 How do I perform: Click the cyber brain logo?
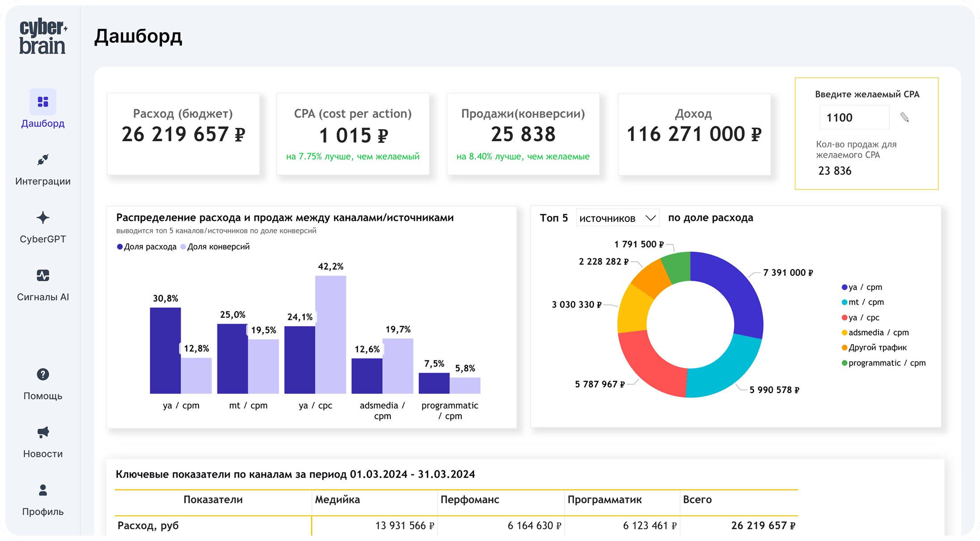pyautogui.click(x=43, y=37)
